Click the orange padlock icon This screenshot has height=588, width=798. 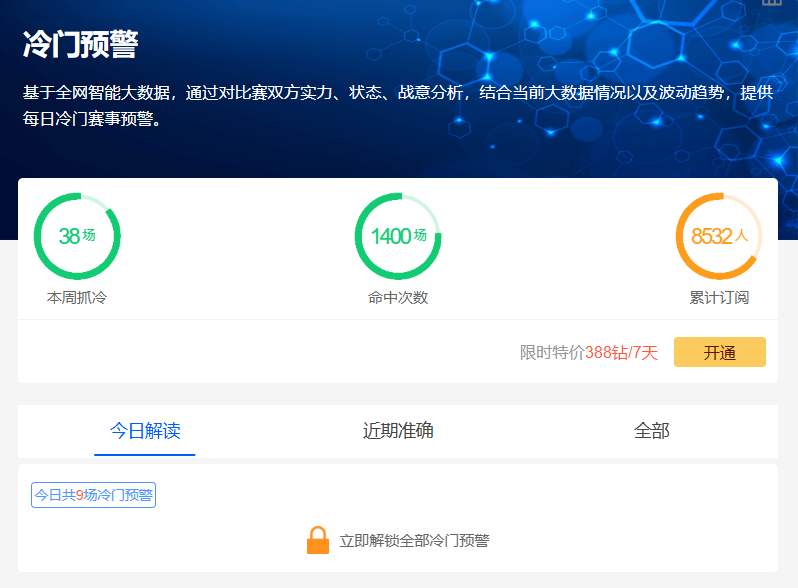pos(317,540)
